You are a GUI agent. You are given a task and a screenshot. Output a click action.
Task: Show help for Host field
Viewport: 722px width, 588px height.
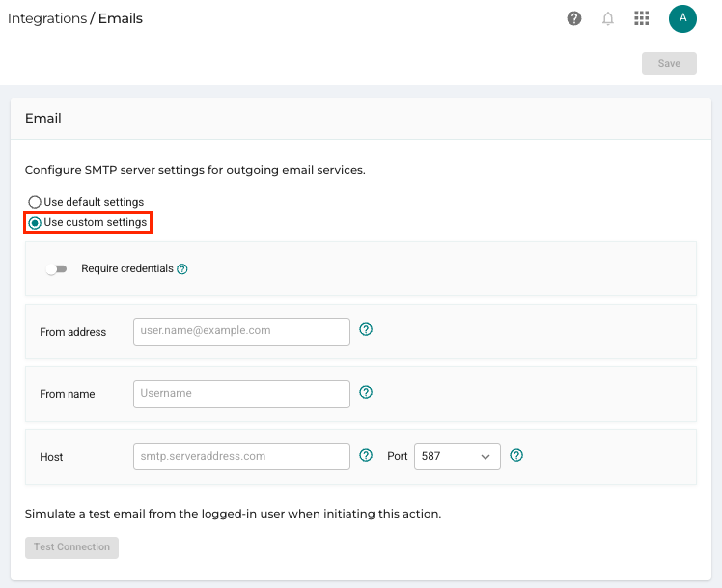(366, 455)
